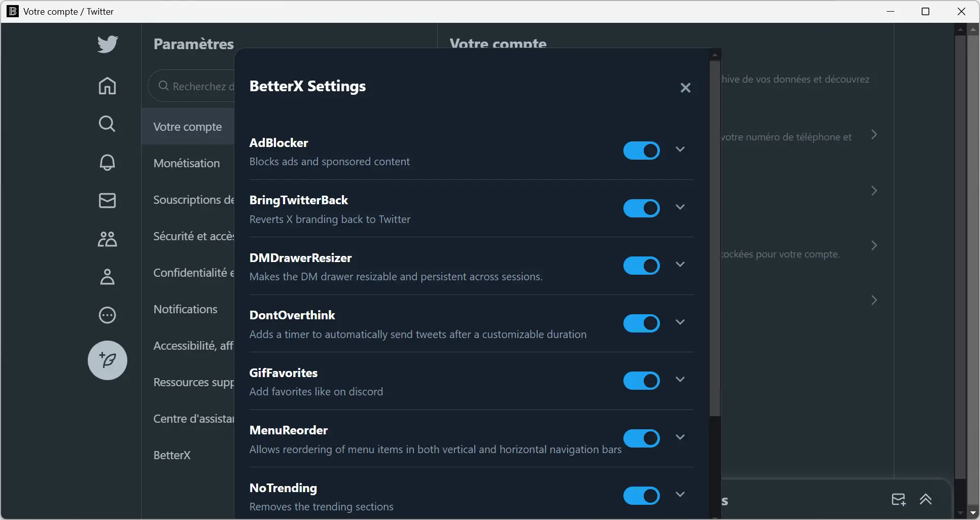Open the Notifications bell icon

(107, 162)
